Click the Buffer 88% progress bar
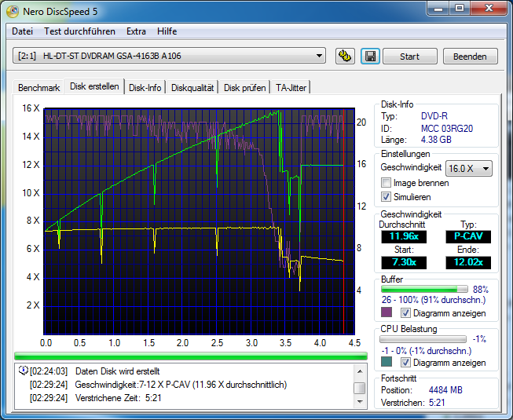Viewport: 513px width, 420px height. (x=424, y=289)
